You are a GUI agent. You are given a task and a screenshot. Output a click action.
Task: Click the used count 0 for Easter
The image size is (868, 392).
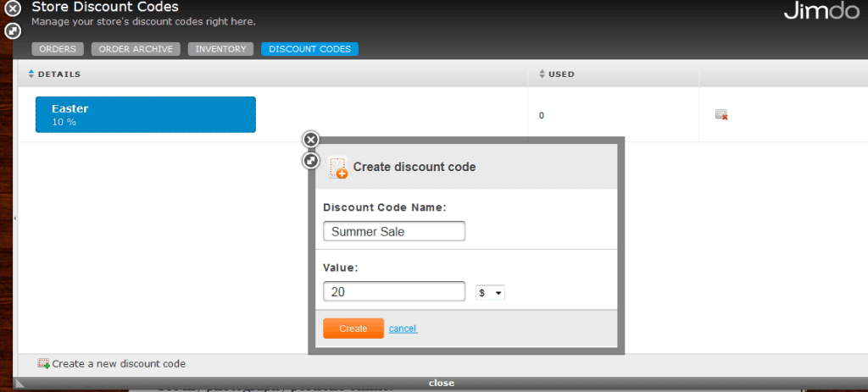(542, 115)
